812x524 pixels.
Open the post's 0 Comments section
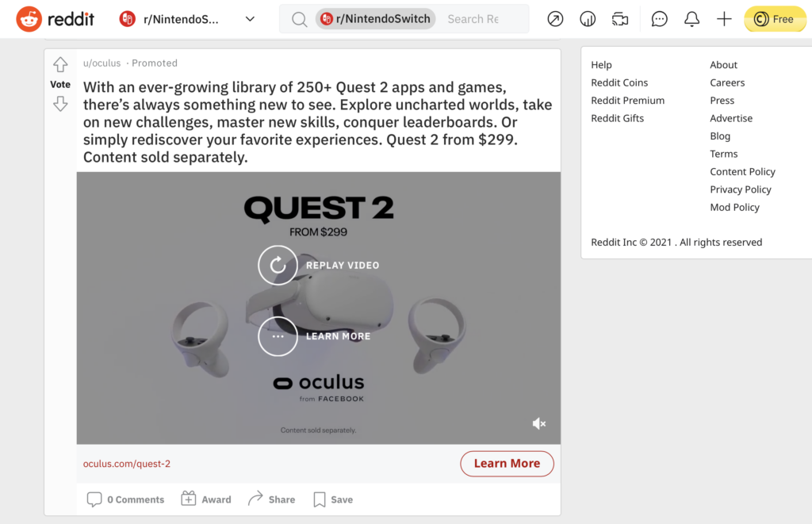pos(125,499)
